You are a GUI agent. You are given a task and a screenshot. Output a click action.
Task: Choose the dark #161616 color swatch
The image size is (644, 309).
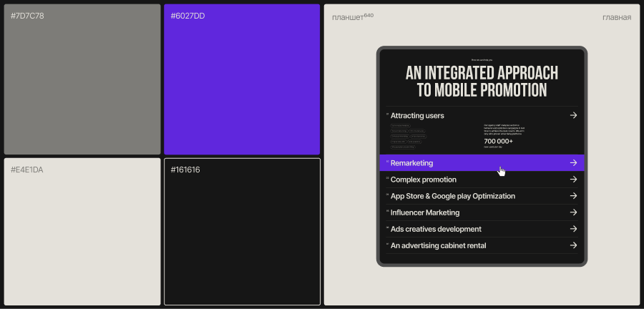click(x=242, y=232)
